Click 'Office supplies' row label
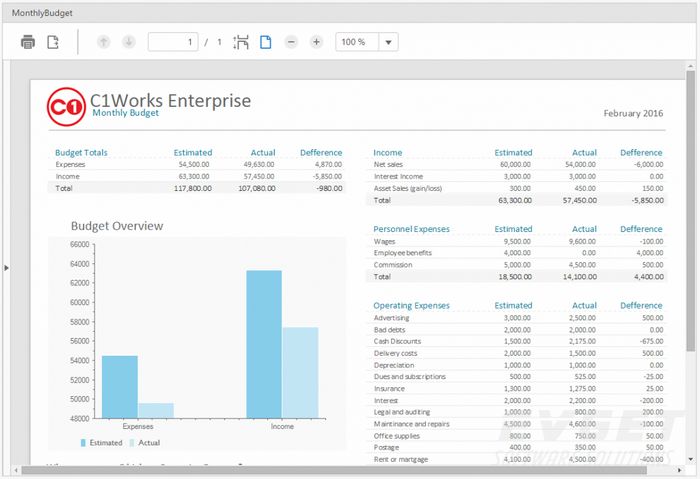700x479 pixels. [x=396, y=436]
